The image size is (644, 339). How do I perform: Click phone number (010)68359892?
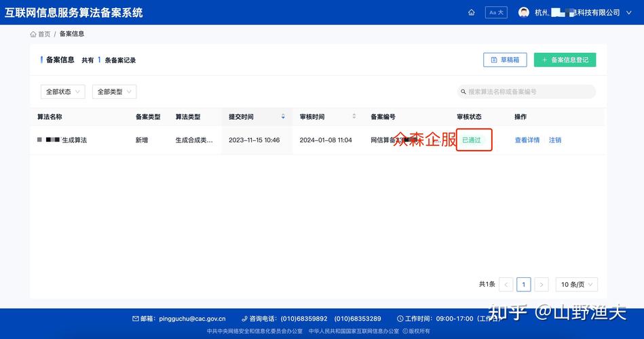(x=304, y=319)
